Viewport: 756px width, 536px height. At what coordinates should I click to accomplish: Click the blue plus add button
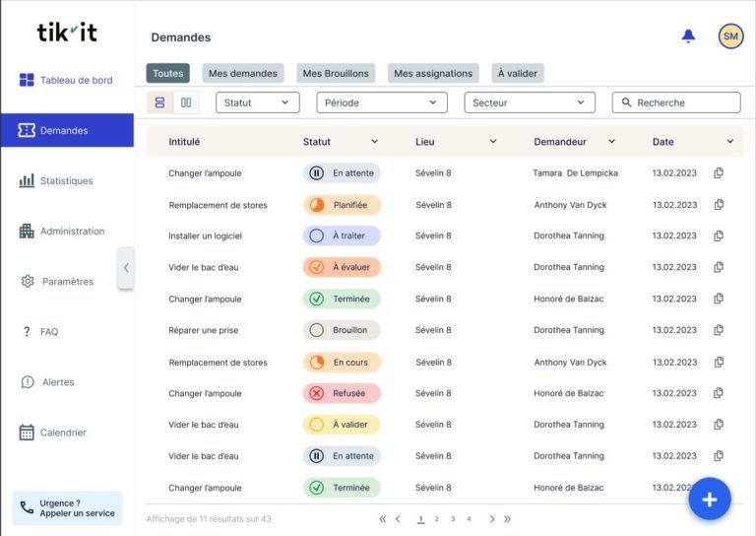(x=709, y=500)
